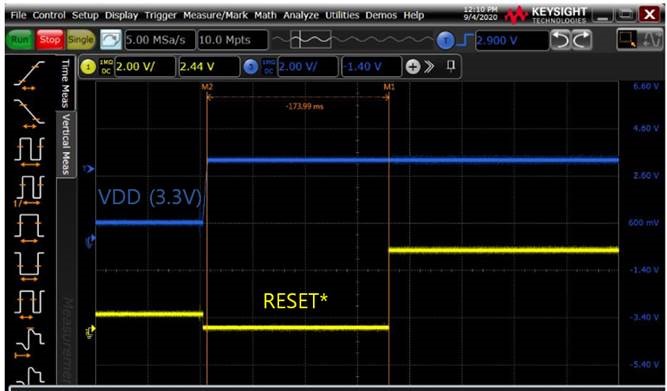This screenshot has width=667, height=391.
Task: Click the RESET* waveform label
Action: click(295, 301)
